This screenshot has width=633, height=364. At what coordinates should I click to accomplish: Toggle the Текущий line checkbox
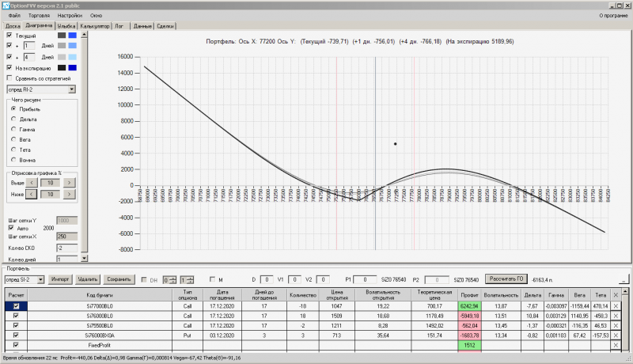(9, 36)
